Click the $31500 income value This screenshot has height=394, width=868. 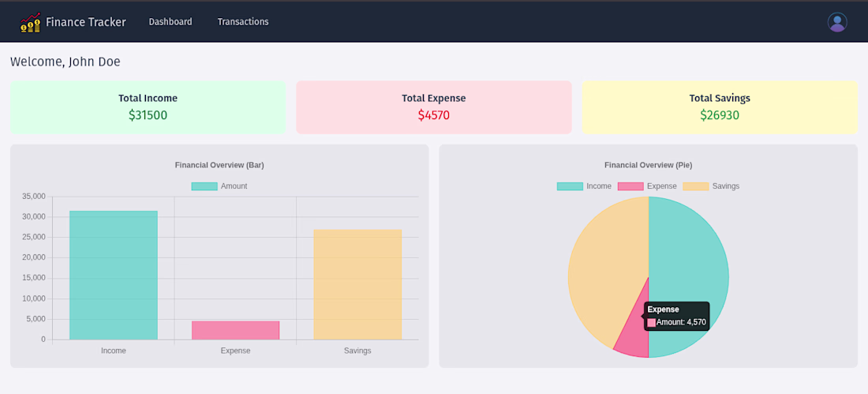(x=148, y=115)
